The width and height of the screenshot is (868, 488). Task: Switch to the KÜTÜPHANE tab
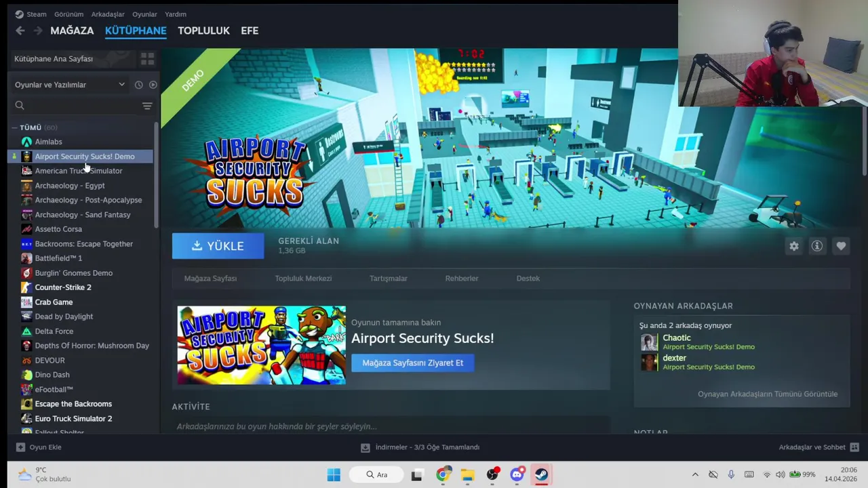coord(136,30)
